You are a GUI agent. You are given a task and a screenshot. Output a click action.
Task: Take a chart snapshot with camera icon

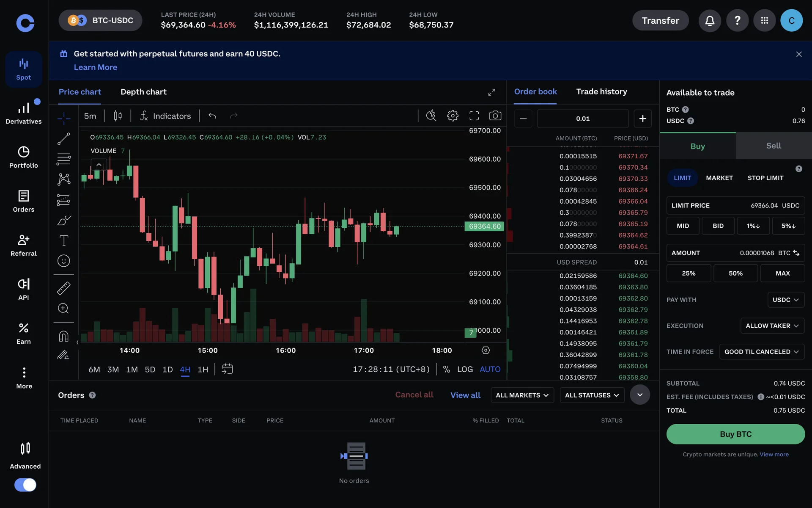[495, 116]
